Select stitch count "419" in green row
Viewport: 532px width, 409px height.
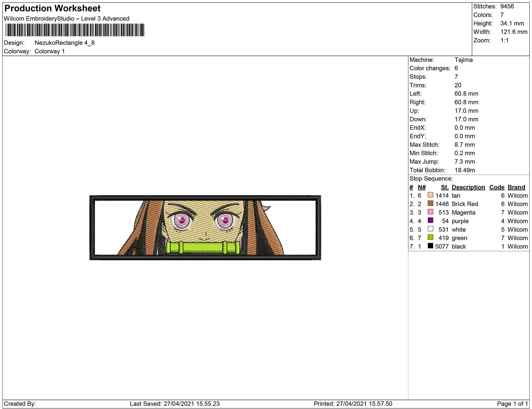click(444, 238)
